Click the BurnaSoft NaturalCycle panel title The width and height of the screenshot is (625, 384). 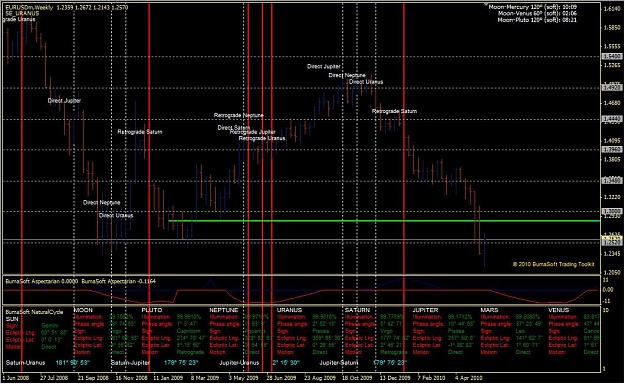pyautogui.click(x=34, y=312)
